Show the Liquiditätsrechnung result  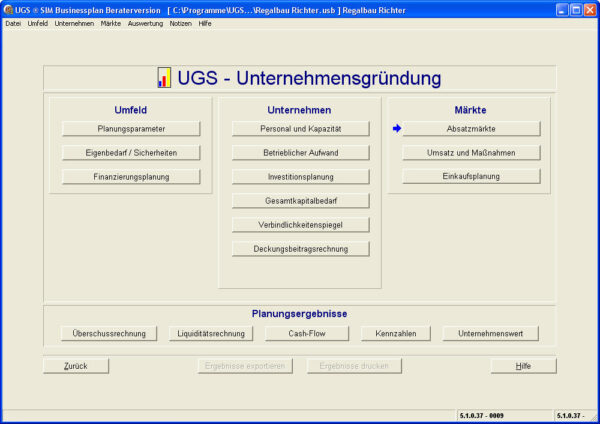[x=211, y=333]
